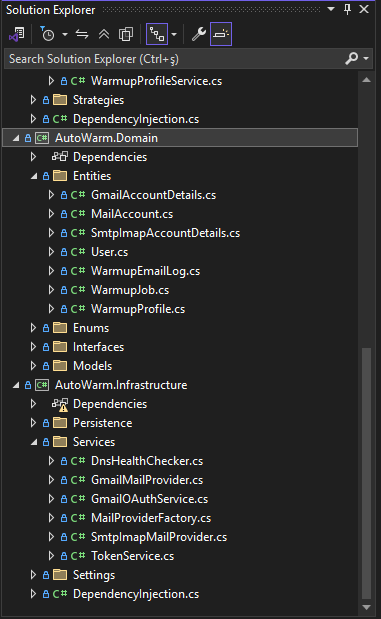Expand WarmupProfileService.cs node

[51, 81]
